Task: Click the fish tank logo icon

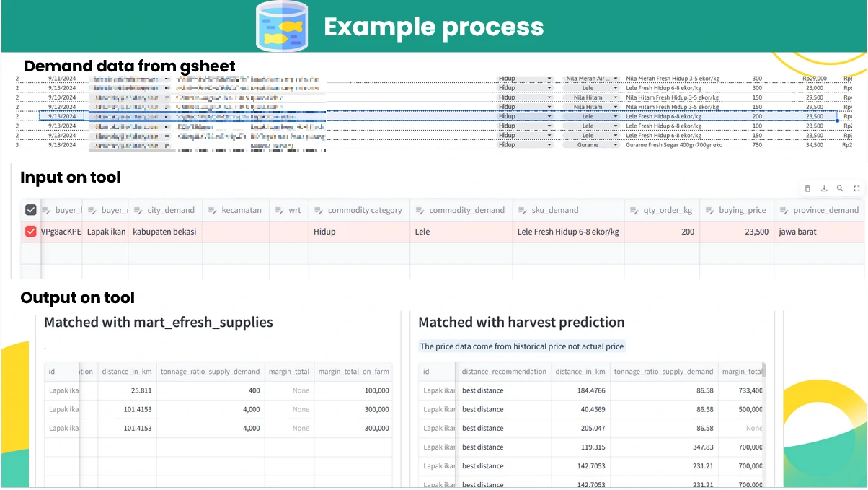Action: [x=282, y=27]
